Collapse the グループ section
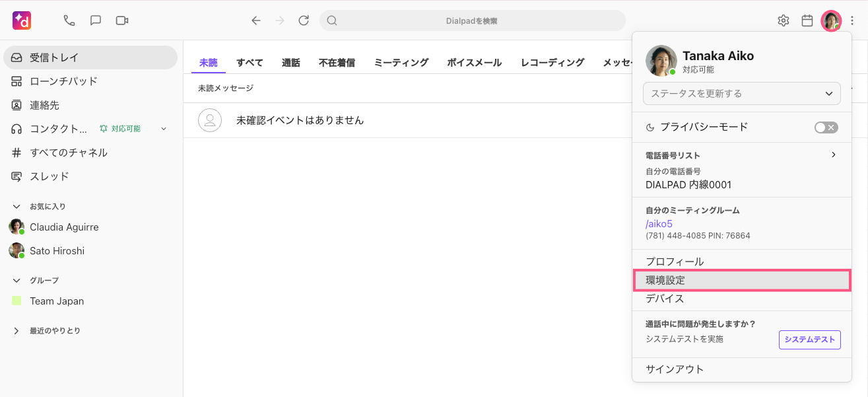Viewport: 868px width, 397px height. click(x=17, y=281)
